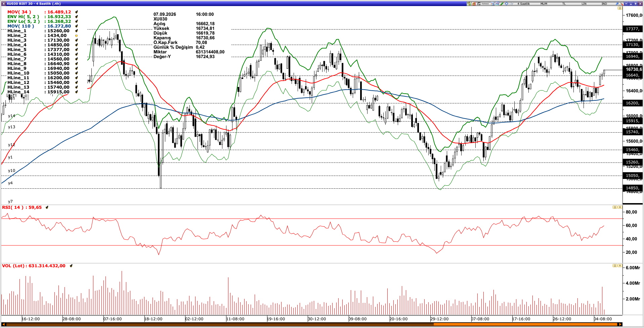The width and height of the screenshot is (644, 328).
Task: Click the Forinvest logo in the toolbar
Action: 485,4
